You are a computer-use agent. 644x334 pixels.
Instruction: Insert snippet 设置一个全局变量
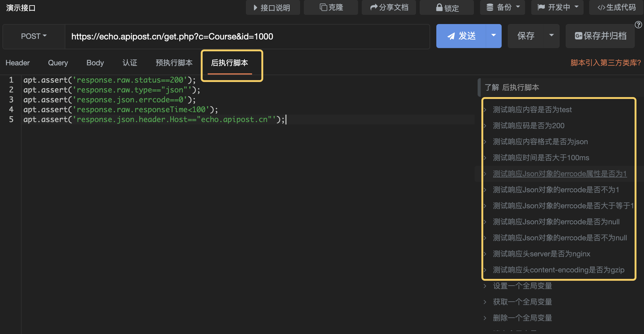coord(522,286)
